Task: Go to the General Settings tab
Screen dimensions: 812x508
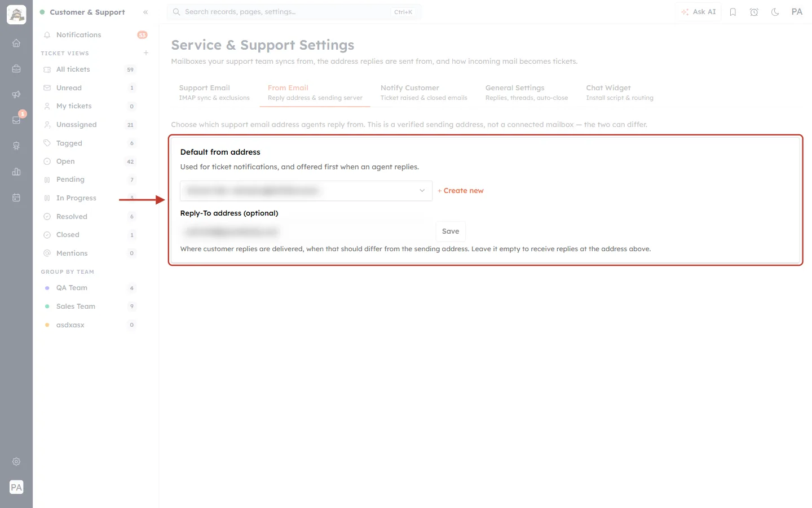Action: tap(527, 93)
